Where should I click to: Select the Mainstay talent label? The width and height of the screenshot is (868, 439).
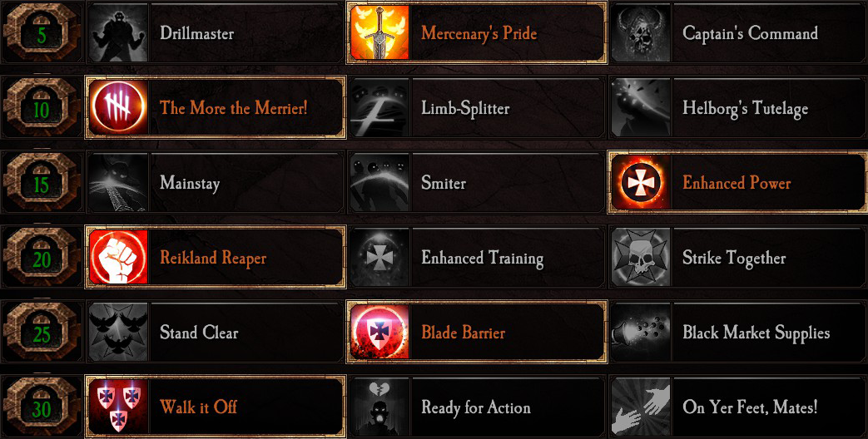190,183
